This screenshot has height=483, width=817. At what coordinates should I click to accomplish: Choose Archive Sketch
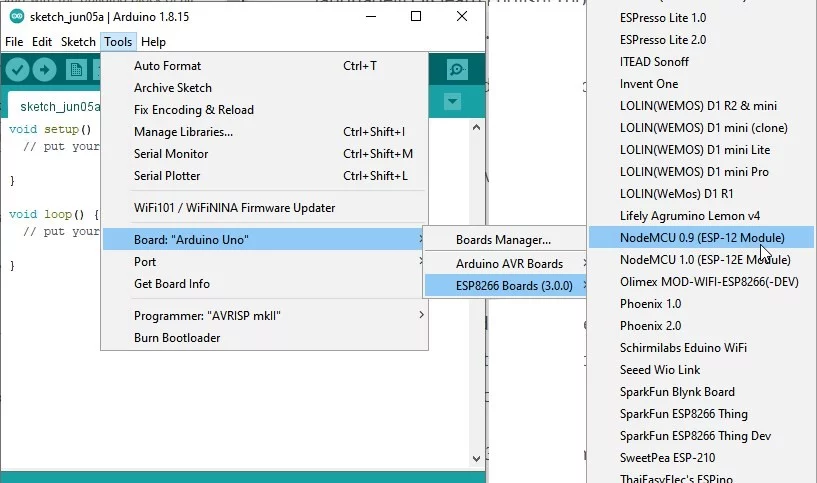[x=265, y=88]
